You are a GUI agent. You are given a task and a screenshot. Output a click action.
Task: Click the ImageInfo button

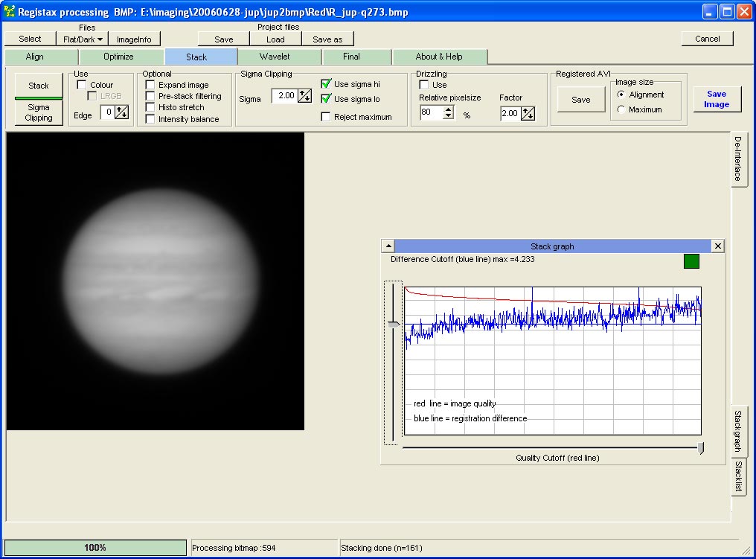click(x=134, y=39)
